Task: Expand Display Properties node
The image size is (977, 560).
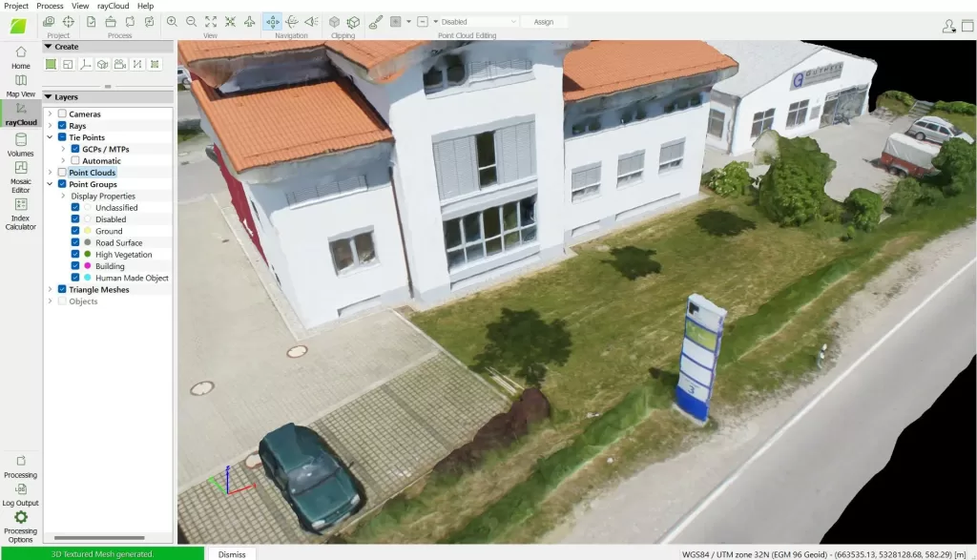Action: pyautogui.click(x=63, y=196)
